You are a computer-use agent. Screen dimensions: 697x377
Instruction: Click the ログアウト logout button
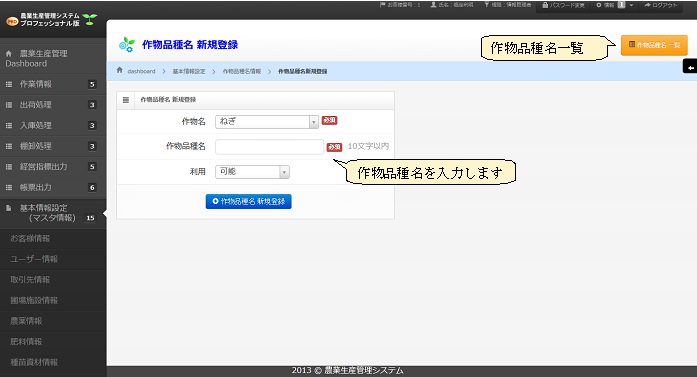coord(661,5)
